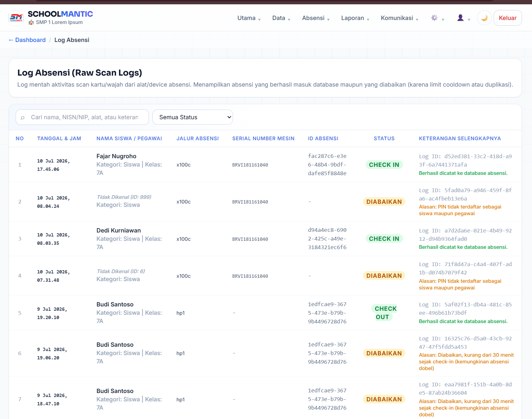Expand the Data menu

tap(281, 18)
